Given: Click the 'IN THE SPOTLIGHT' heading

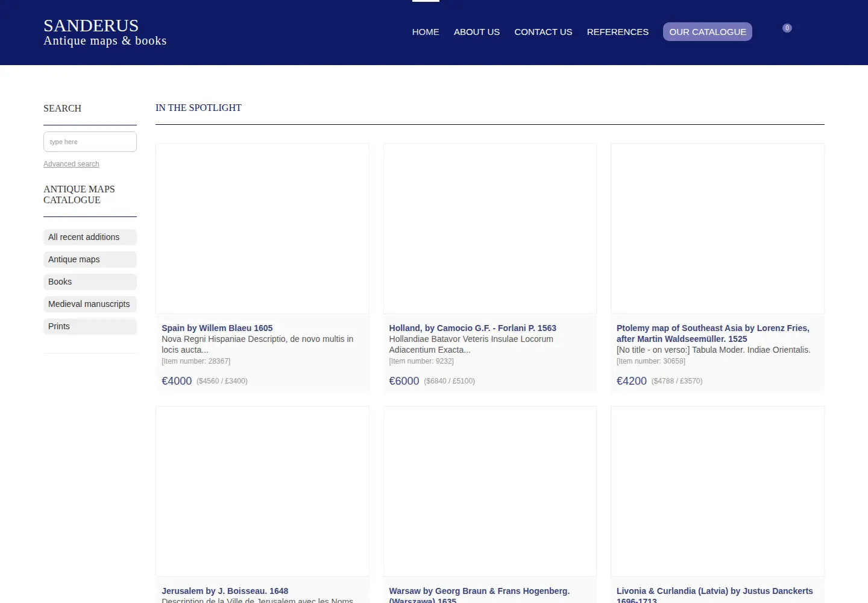Looking at the screenshot, I should click(x=198, y=108).
